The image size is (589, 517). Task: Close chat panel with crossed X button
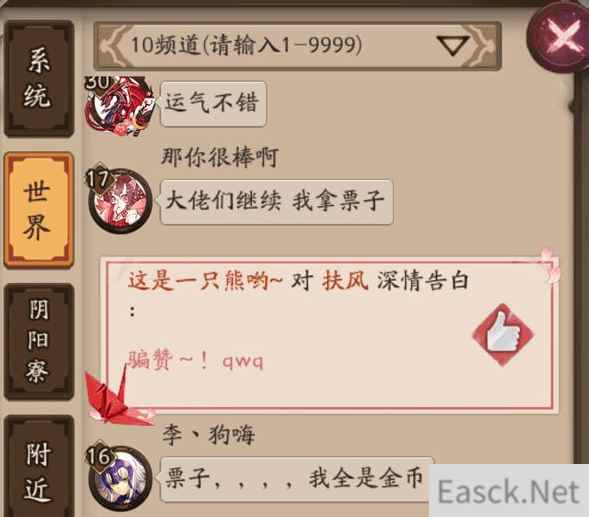point(560,38)
